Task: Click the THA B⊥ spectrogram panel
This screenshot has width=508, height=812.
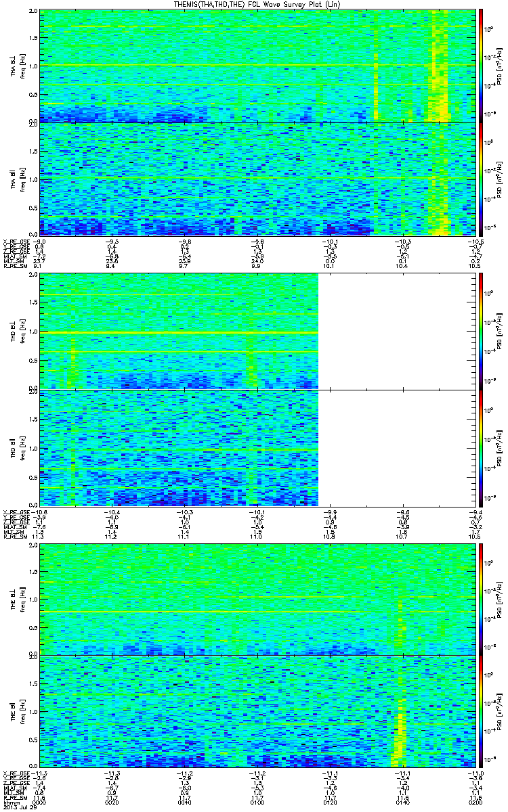Action: point(258,66)
